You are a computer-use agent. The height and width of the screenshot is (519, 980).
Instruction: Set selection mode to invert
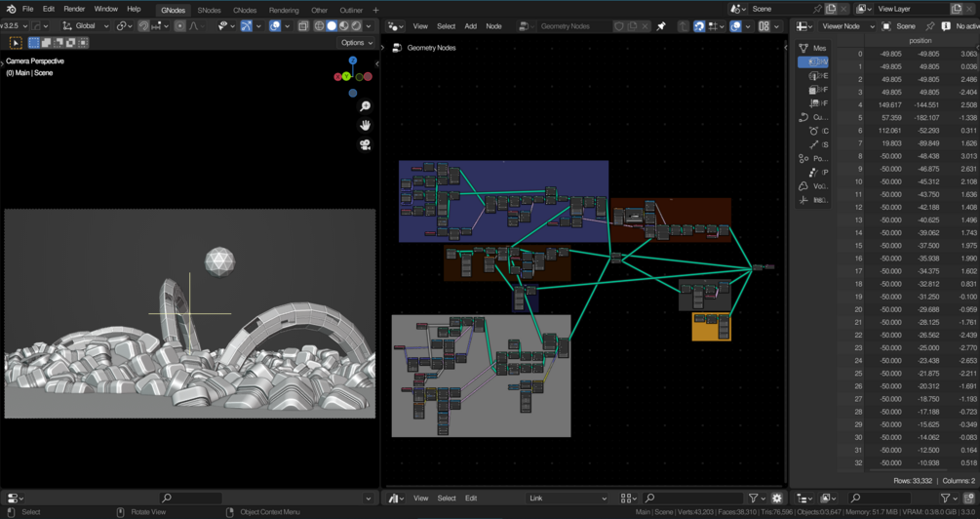click(70, 43)
